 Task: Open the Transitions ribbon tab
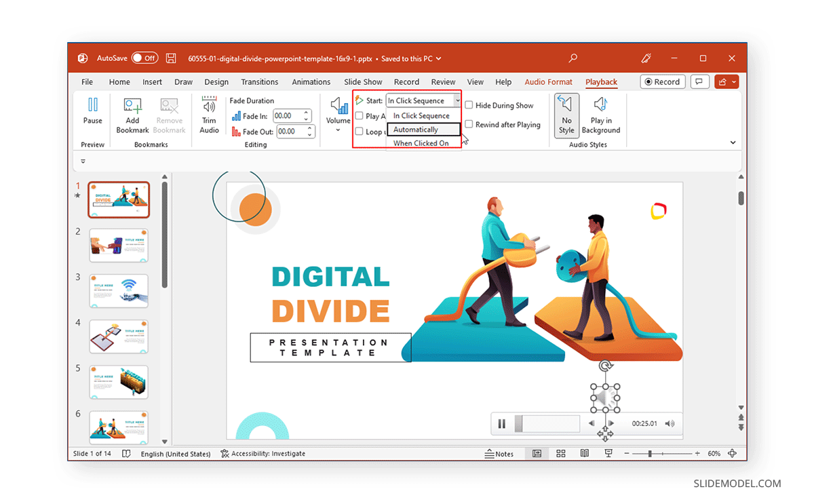(260, 81)
